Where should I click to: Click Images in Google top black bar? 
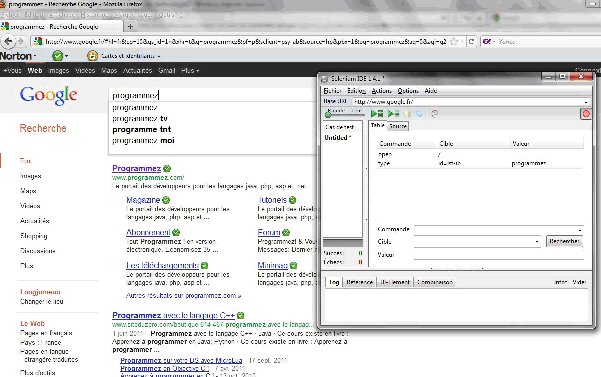click(59, 70)
